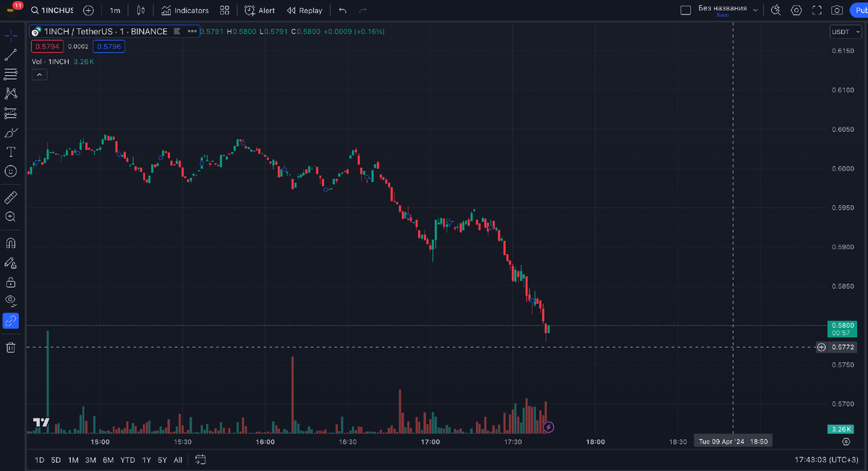Open the layout setup square icon
The width and height of the screenshot is (868, 471).
[x=686, y=11]
